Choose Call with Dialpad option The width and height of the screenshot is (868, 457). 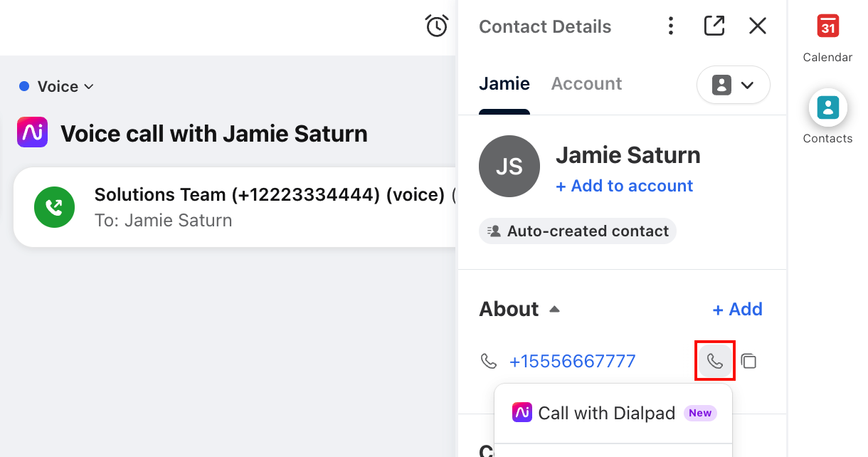tap(613, 413)
